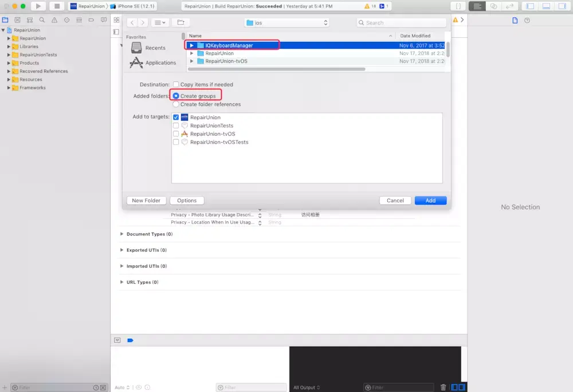Sort file list by Date Modified
The width and height of the screenshot is (573, 392).
pos(420,36)
